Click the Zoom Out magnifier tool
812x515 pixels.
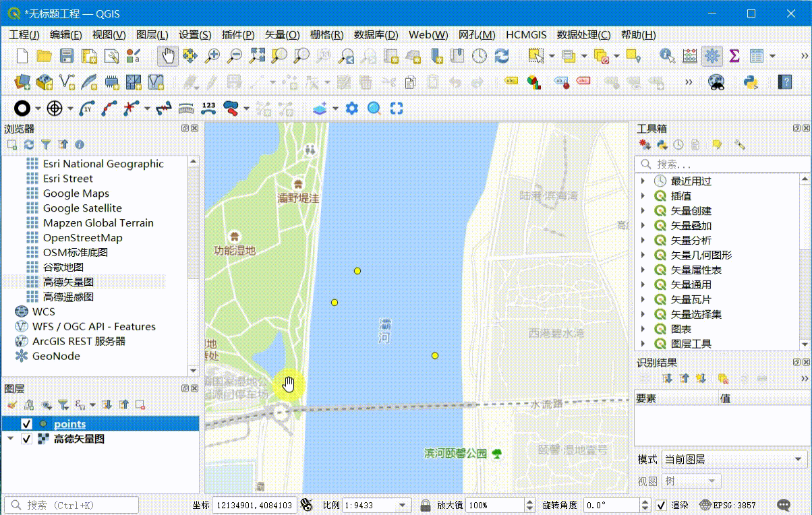point(235,56)
